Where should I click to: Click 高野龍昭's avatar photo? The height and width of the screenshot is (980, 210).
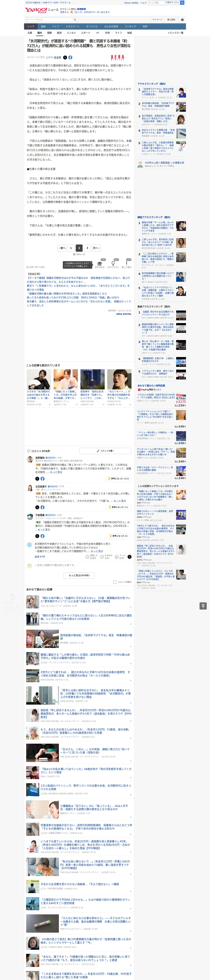pyautogui.click(x=30, y=459)
